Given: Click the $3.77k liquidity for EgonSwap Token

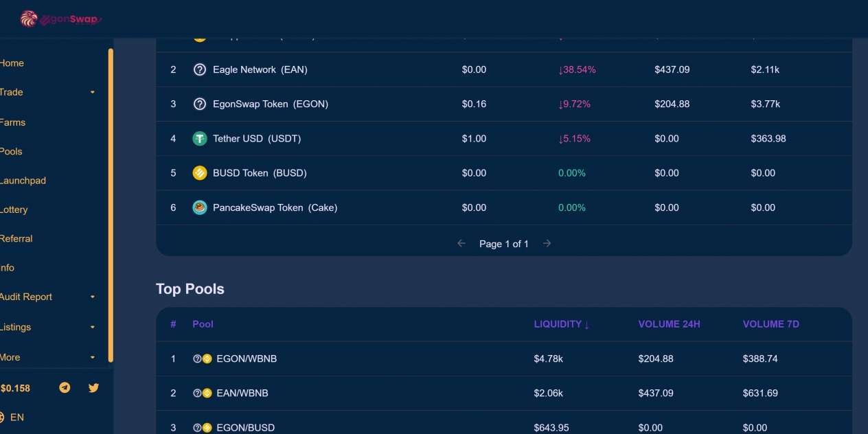Looking at the screenshot, I should click(x=766, y=104).
